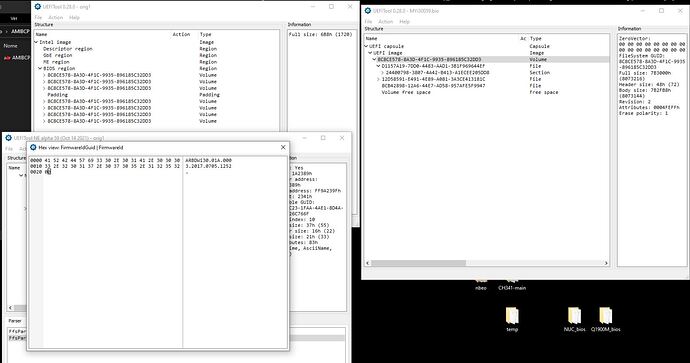Switch to the Parser tab in UEFITool NE
This screenshot has height=363, width=690.
pos(15,321)
